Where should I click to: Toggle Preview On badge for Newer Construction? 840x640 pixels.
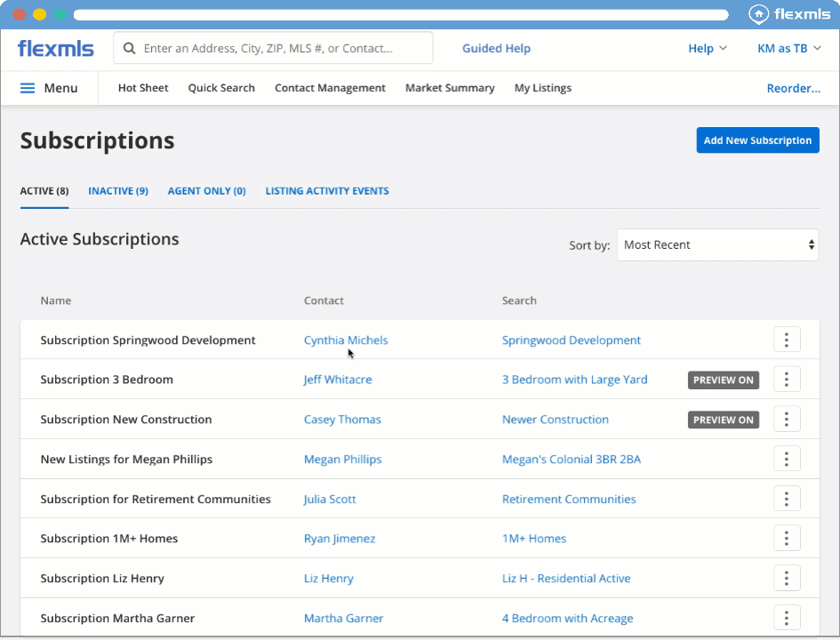723,420
